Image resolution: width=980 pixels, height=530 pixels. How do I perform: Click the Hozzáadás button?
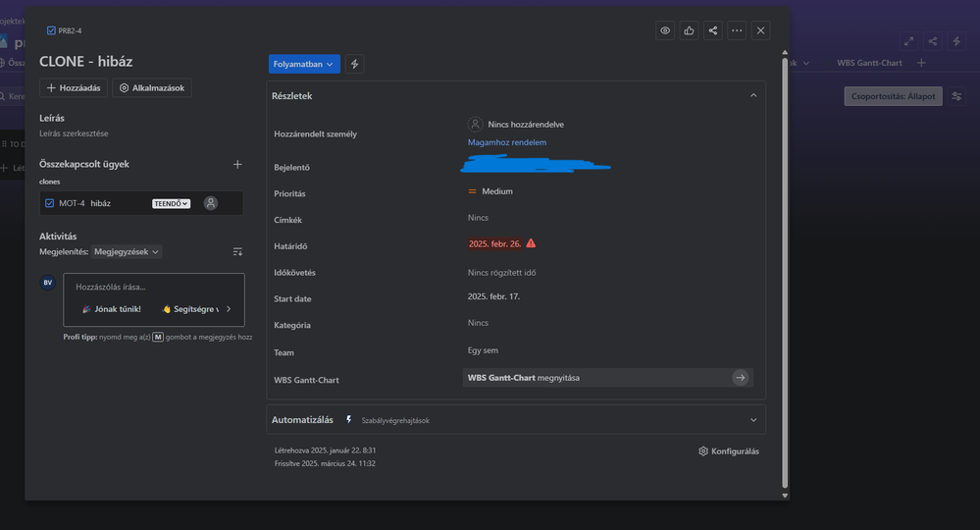pos(74,88)
